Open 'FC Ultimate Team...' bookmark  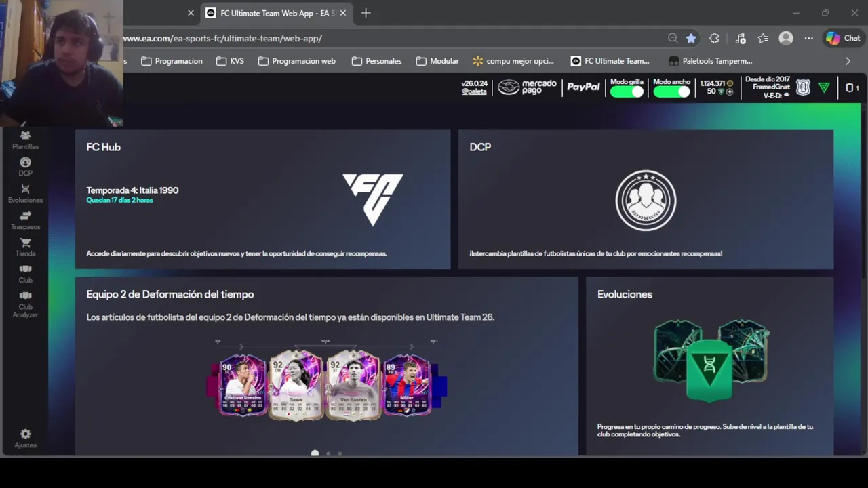pos(610,61)
